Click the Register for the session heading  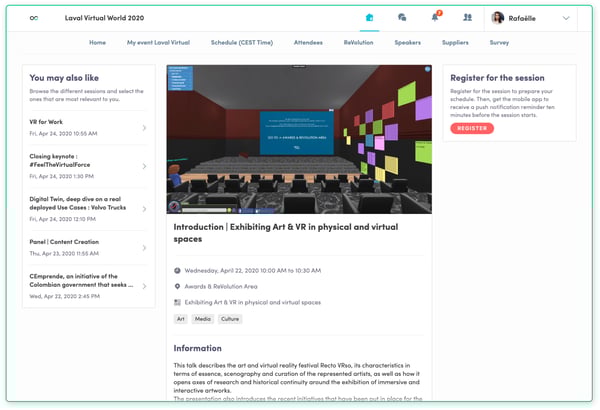497,78
